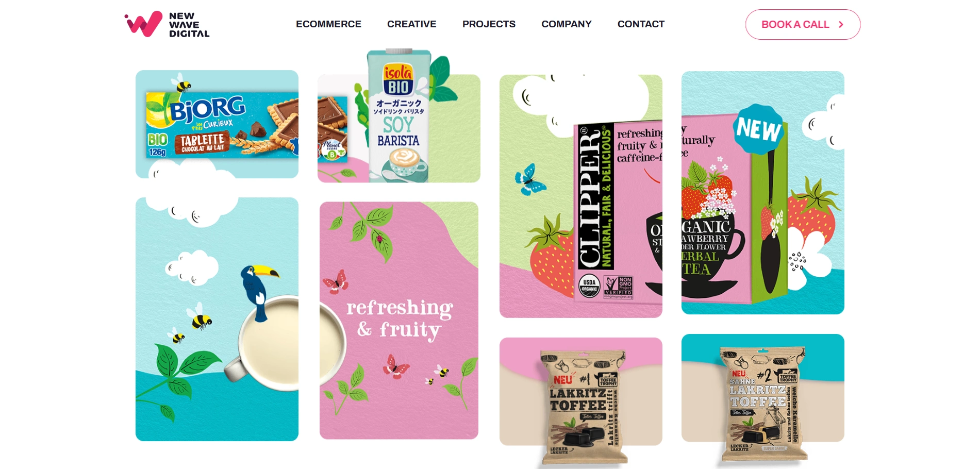Viewport: 980px width, 469px height.
Task: Click the blue NEW badge on tea box
Action: coord(758,129)
